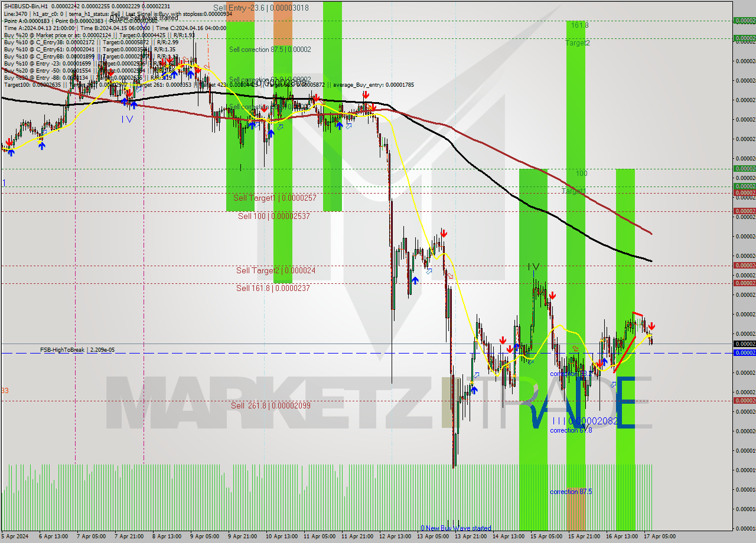Click the 'correction 87.5' blue label
The height and width of the screenshot is (543, 756).
tap(571, 492)
